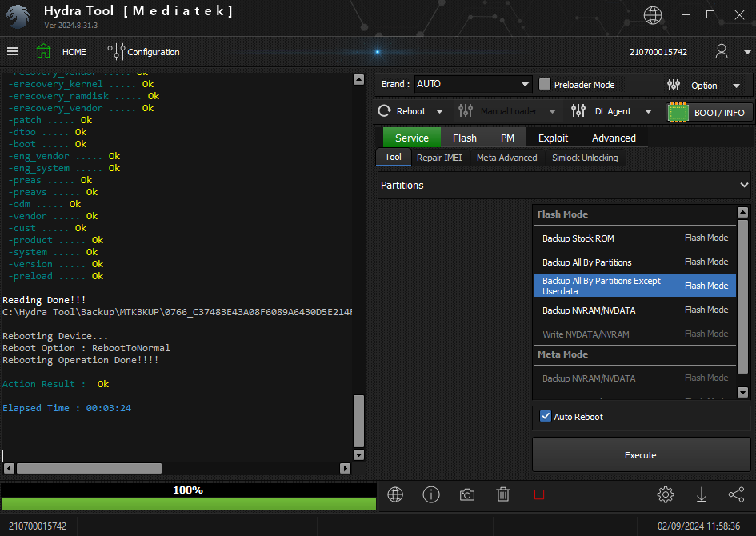The image size is (756, 536).
Task: Click the BOOT/INFO chip icon
Action: [678, 112]
